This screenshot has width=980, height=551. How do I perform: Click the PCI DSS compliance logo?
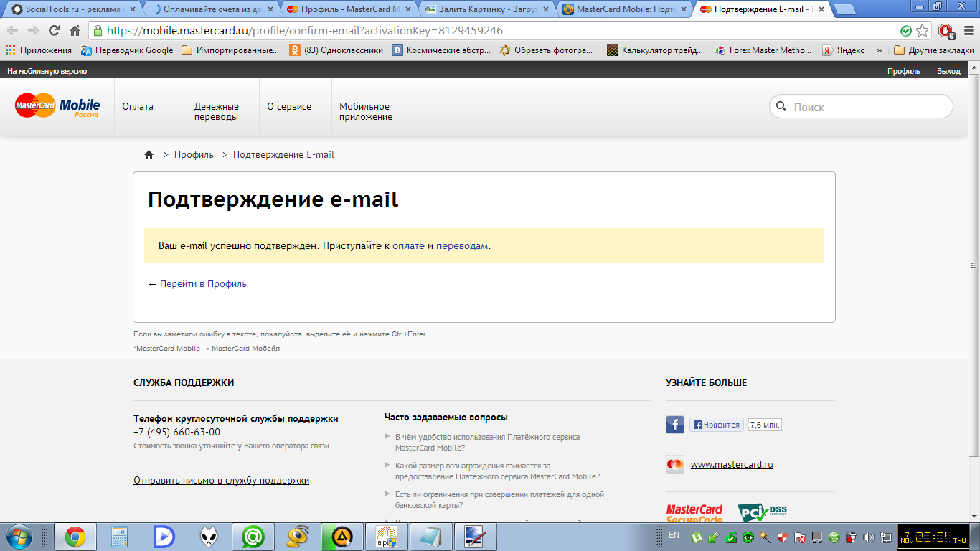coord(762,514)
